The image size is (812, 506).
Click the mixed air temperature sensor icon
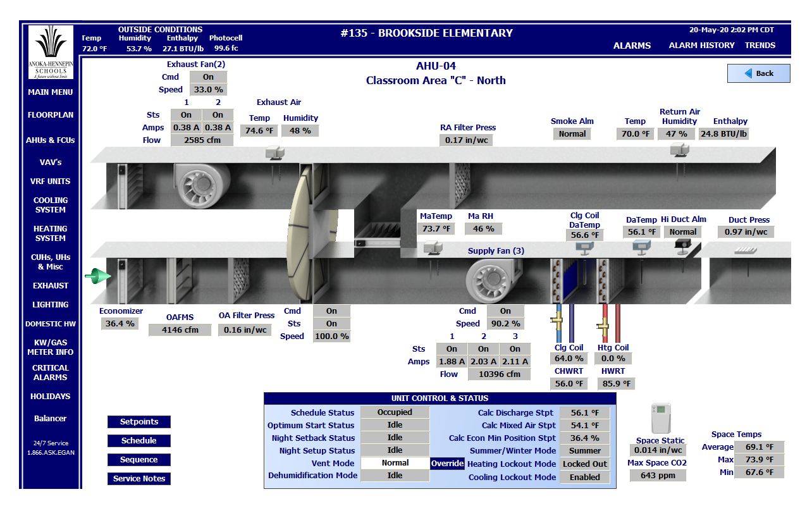(434, 249)
